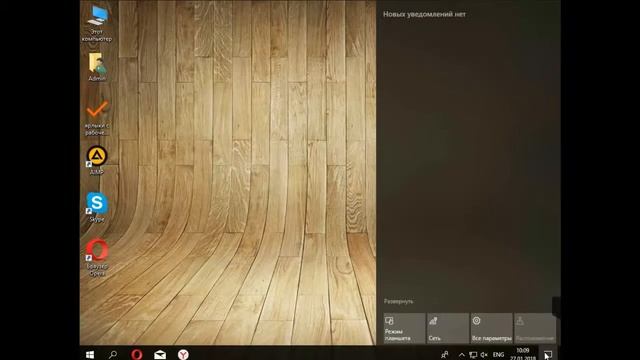Click the 'Новых уведомлений нет' header
This screenshot has width=640, height=360.
424,14
